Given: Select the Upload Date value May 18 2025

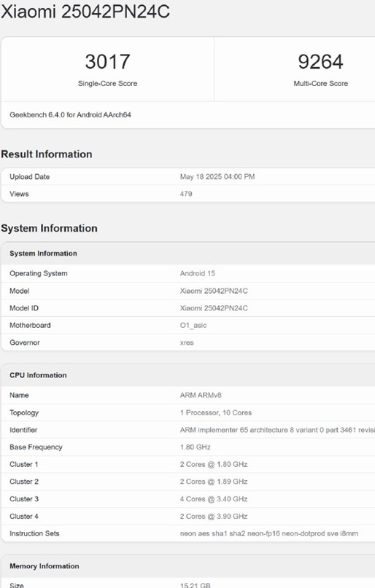Looking at the screenshot, I should [217, 176].
